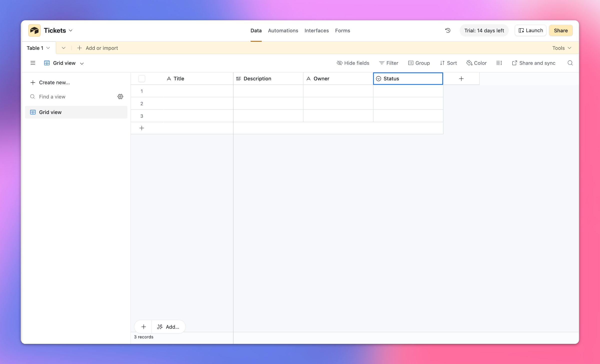This screenshot has width=600, height=364.
Task: Open the Color options for records
Action: pos(476,63)
